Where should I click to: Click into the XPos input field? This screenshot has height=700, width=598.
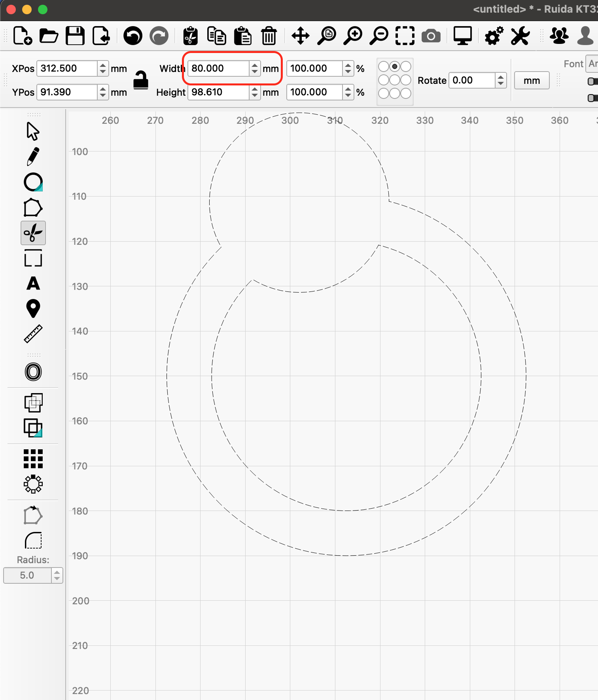tap(67, 68)
